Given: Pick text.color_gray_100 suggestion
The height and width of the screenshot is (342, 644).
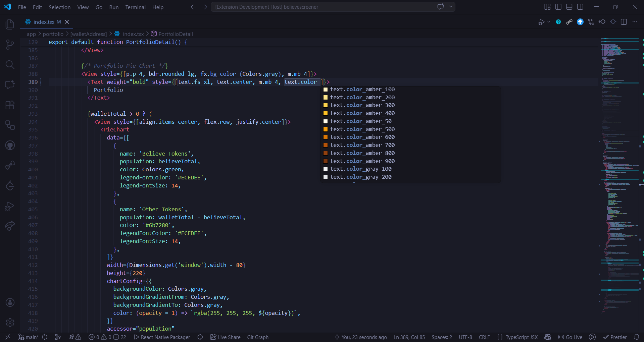Looking at the screenshot, I should click(x=411, y=169).
